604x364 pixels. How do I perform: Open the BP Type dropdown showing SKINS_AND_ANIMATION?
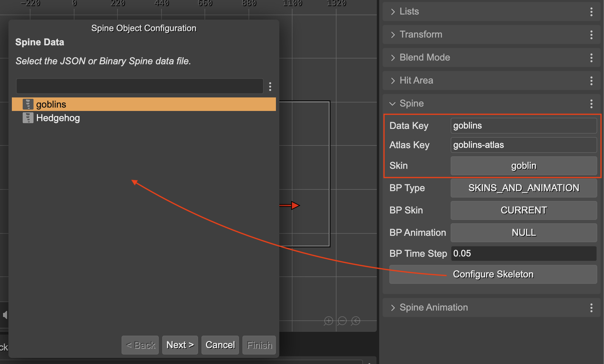pos(523,188)
